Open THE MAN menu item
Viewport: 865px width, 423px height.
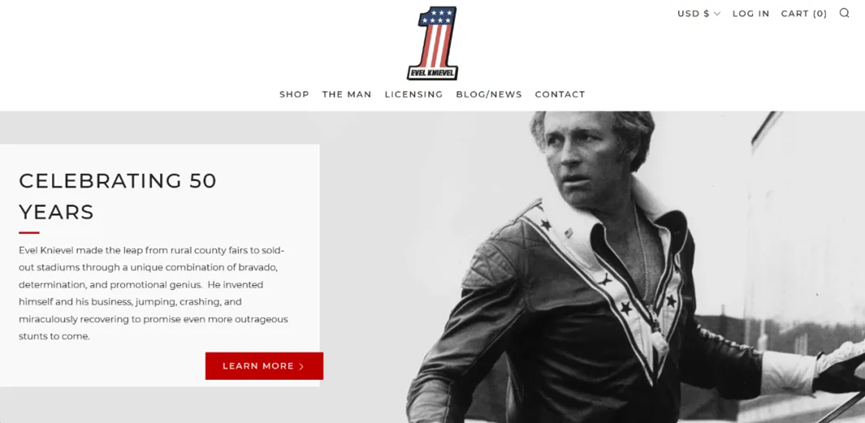tap(347, 94)
